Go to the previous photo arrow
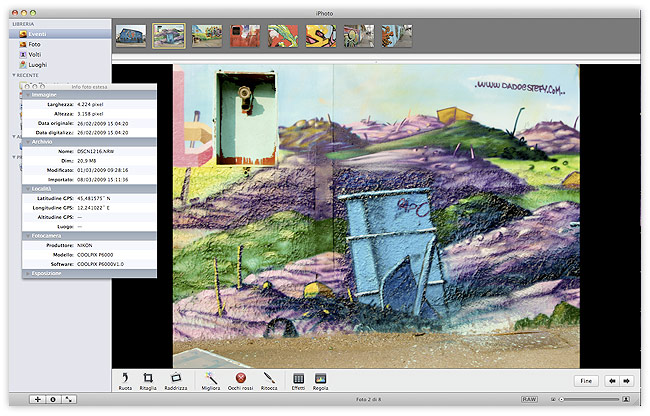650x416 pixels. pyautogui.click(x=612, y=381)
